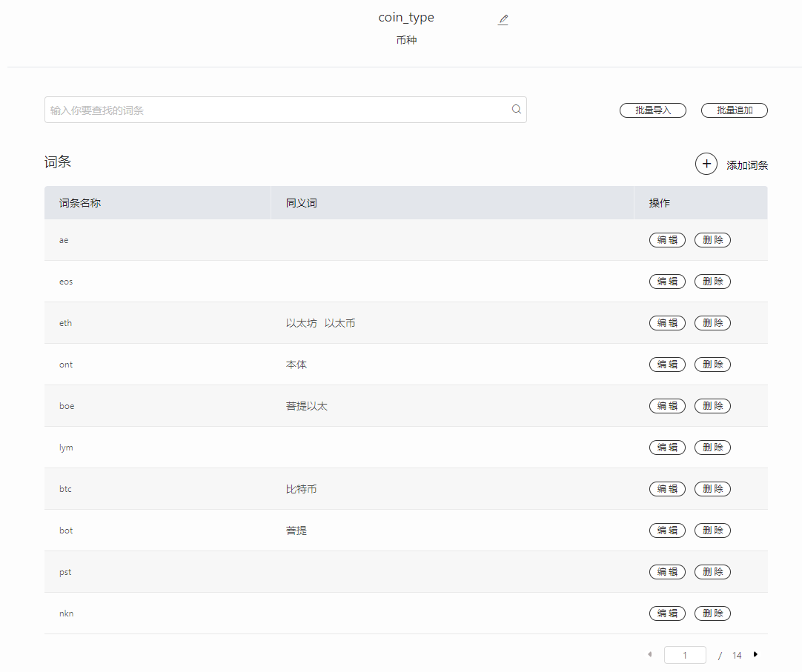Select the 'pst' entry name
This screenshot has height=672, width=802.
(65, 572)
